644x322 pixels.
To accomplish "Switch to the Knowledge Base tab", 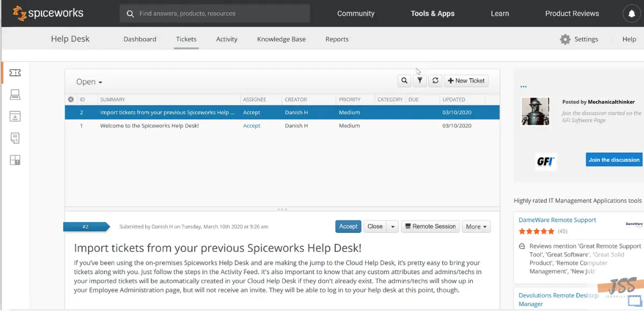I will coord(281,39).
